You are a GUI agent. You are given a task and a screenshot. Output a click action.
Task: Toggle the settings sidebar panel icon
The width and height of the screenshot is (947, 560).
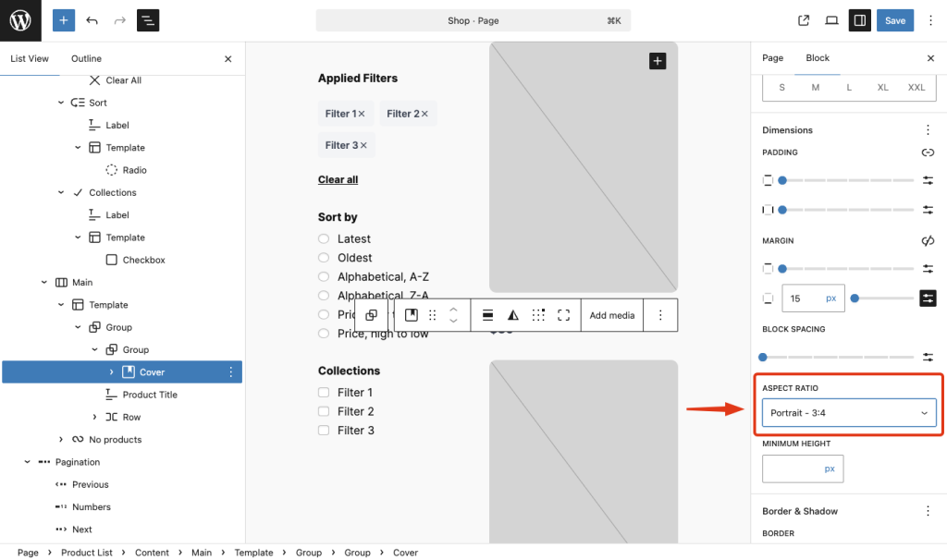859,20
